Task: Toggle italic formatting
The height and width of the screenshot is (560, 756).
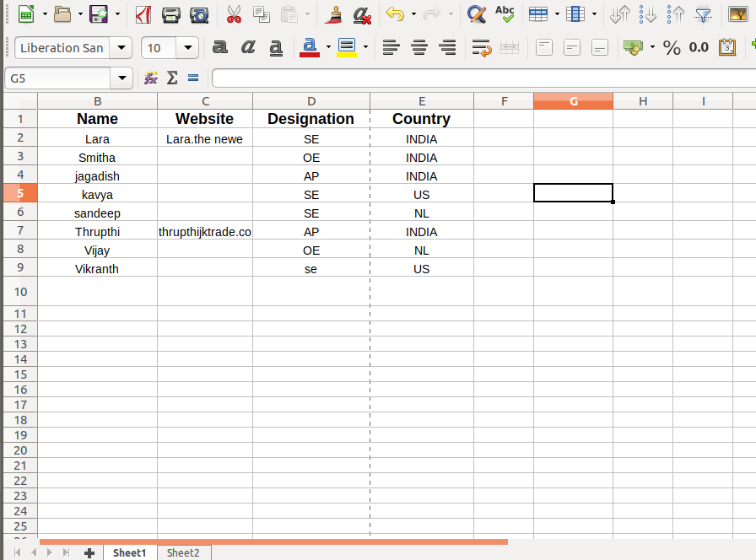Action: tap(248, 48)
